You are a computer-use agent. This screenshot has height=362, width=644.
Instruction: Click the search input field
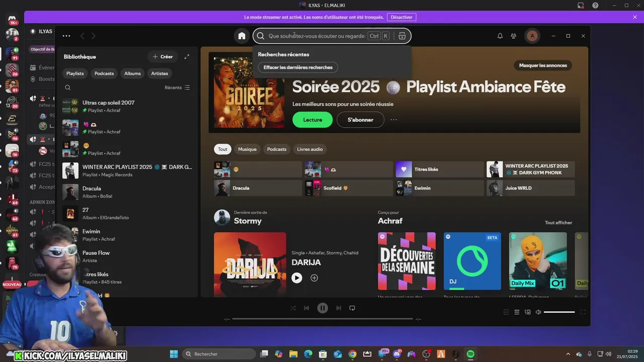316,36
